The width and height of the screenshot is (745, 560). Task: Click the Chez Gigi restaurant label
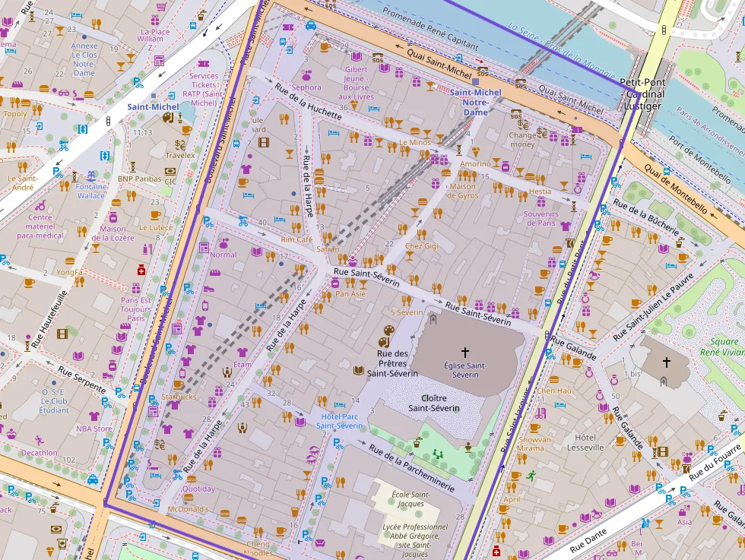tap(421, 246)
